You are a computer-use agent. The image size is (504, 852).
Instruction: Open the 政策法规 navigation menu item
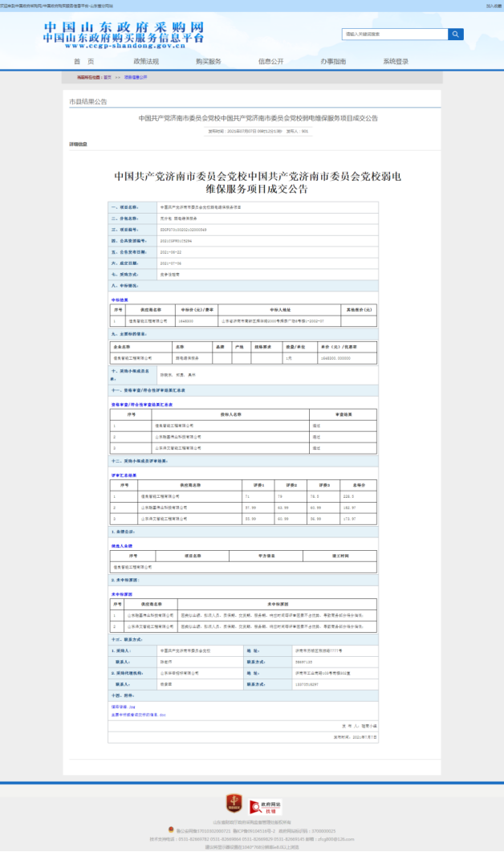coord(145,61)
